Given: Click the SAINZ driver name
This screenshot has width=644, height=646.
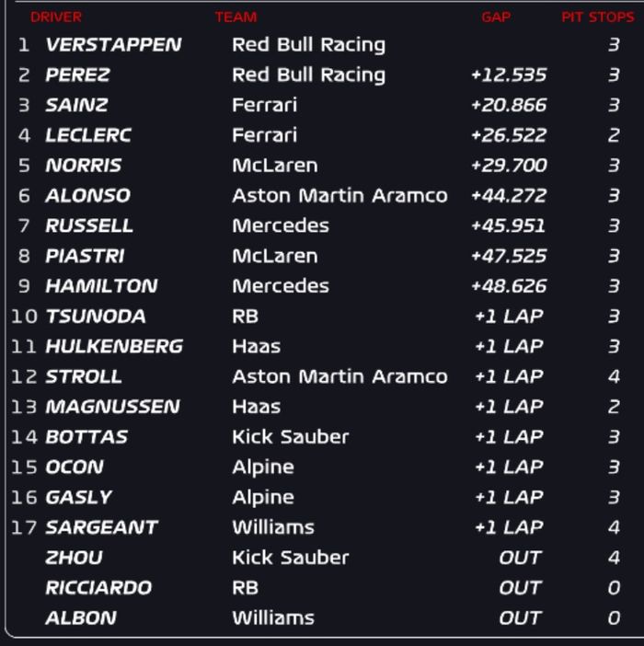Looking at the screenshot, I should tap(75, 106).
